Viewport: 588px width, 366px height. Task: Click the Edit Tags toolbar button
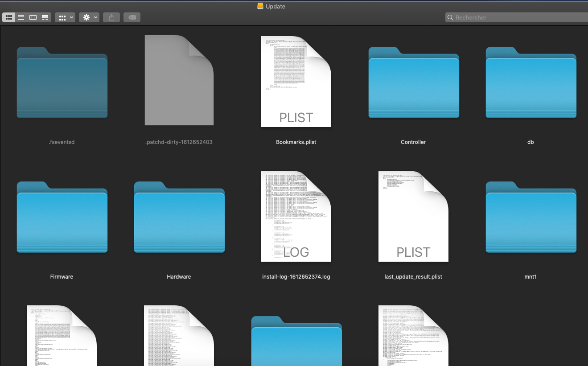(132, 17)
